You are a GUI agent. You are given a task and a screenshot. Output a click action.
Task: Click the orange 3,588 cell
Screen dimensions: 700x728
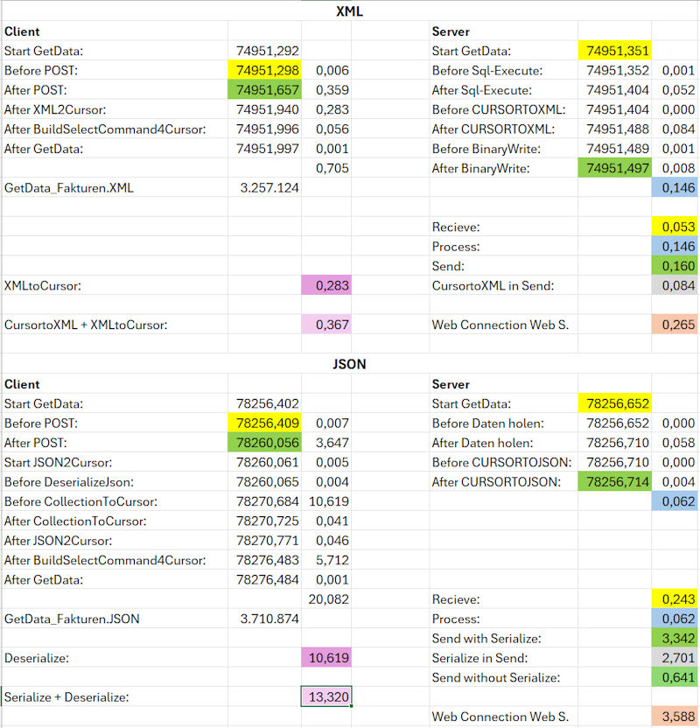click(x=675, y=717)
